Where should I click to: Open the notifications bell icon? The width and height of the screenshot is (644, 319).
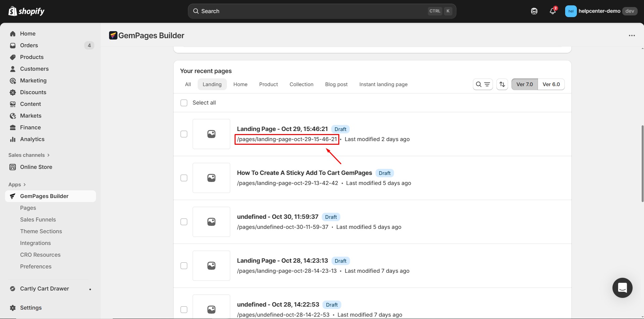click(552, 11)
